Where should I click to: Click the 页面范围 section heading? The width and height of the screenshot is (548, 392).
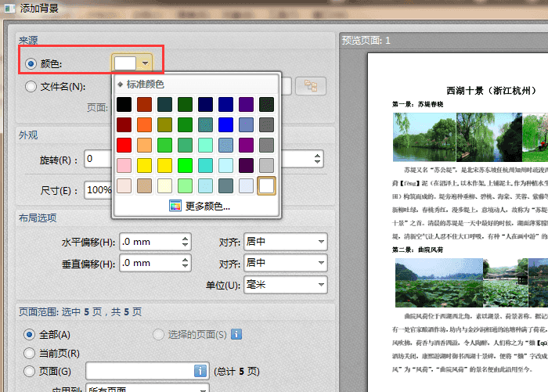pyautogui.click(x=80, y=311)
